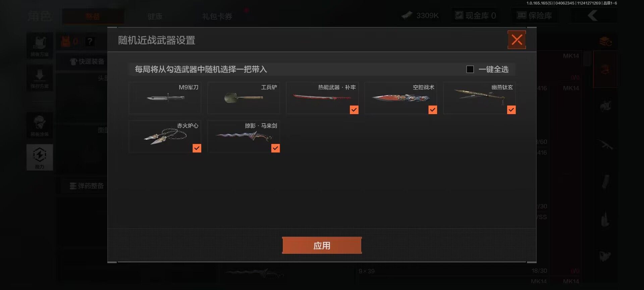
Task: Open the 能力 ability sidebar icon
Action: (40, 157)
